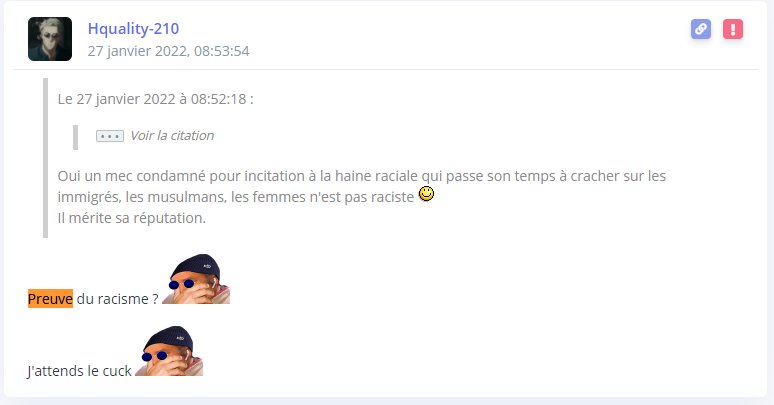The width and height of the screenshot is (774, 405).
Task: Report the post with exclamation icon
Action: tap(733, 29)
